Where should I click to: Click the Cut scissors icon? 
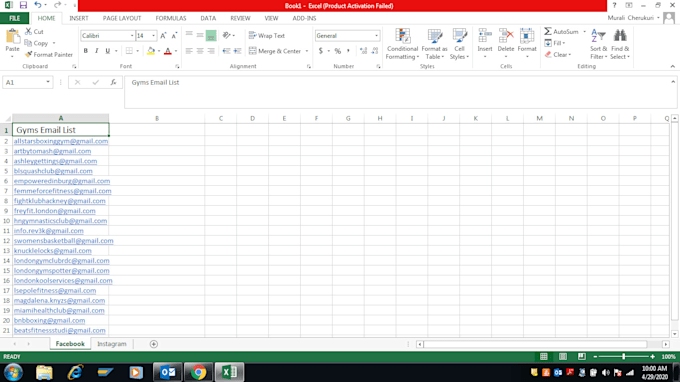pos(29,31)
